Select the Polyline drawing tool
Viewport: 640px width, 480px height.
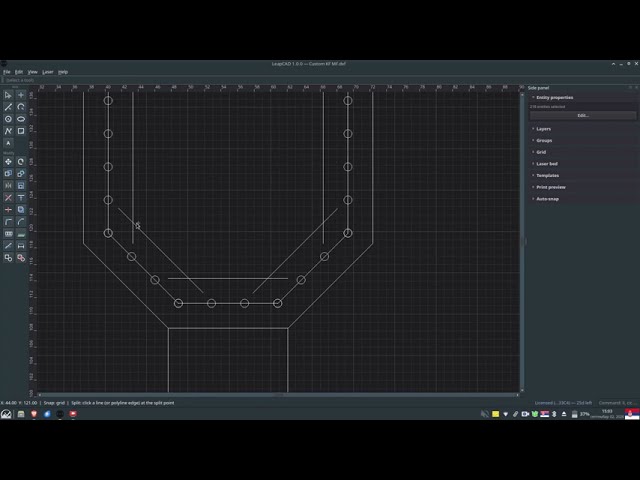coord(8,131)
